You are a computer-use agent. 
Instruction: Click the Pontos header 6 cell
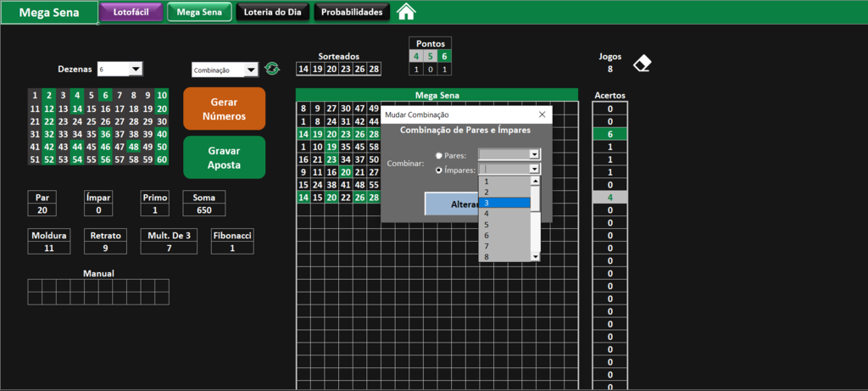click(444, 56)
